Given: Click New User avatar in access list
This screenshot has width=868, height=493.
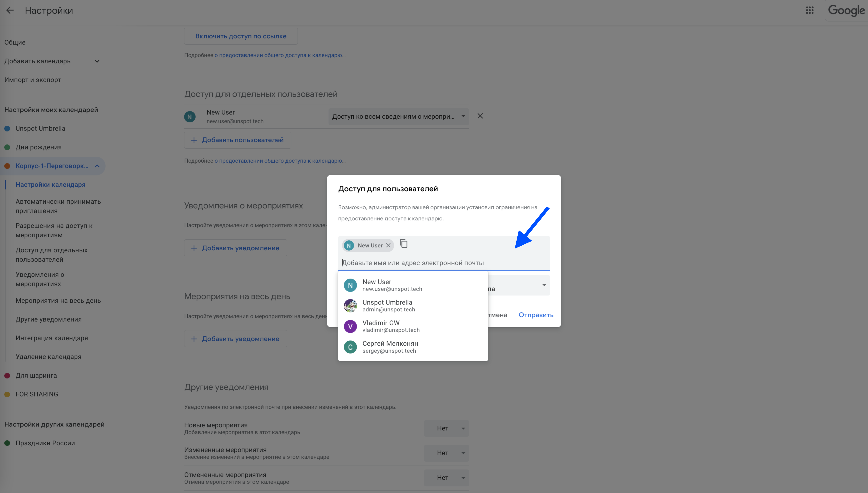Looking at the screenshot, I should [x=190, y=117].
